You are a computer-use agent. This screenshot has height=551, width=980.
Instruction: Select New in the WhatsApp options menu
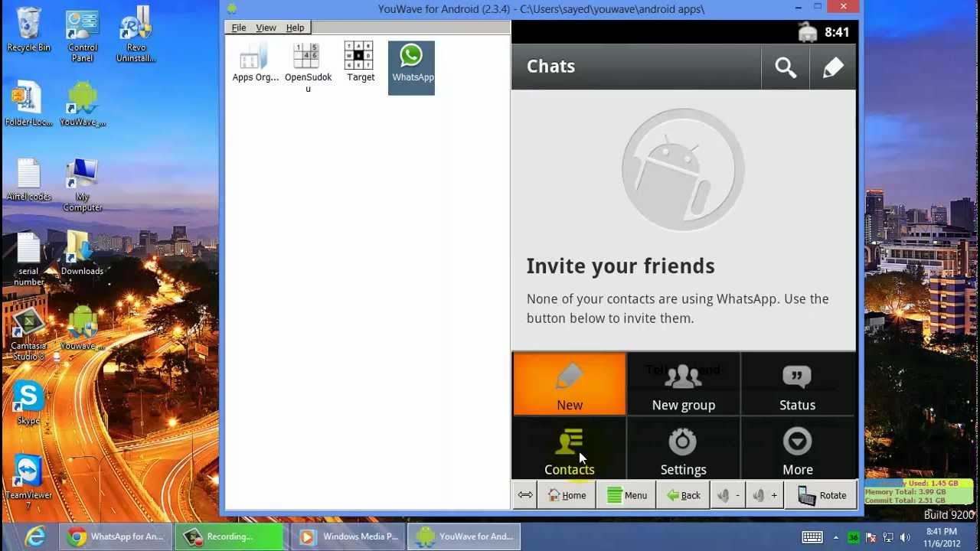(x=570, y=384)
